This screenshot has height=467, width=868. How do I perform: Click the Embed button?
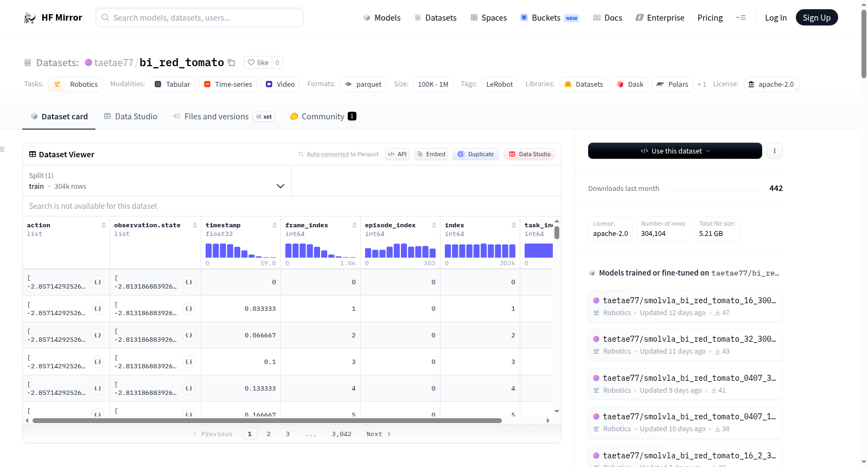431,154
